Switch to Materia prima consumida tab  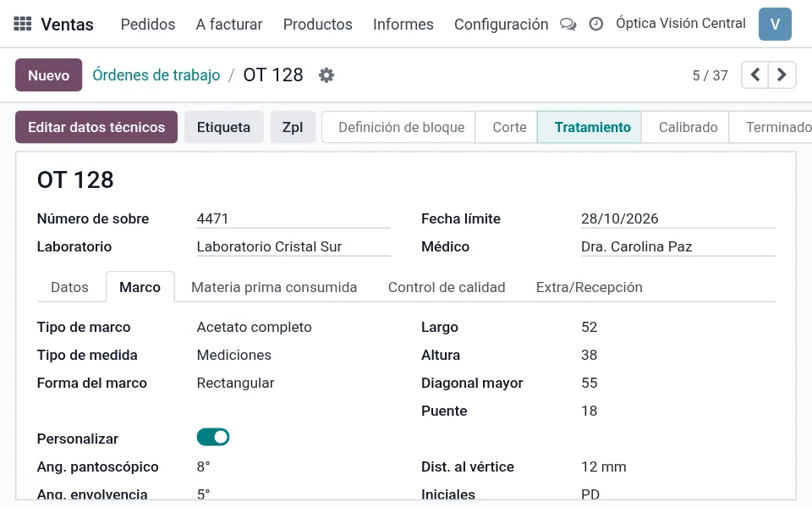point(274,287)
